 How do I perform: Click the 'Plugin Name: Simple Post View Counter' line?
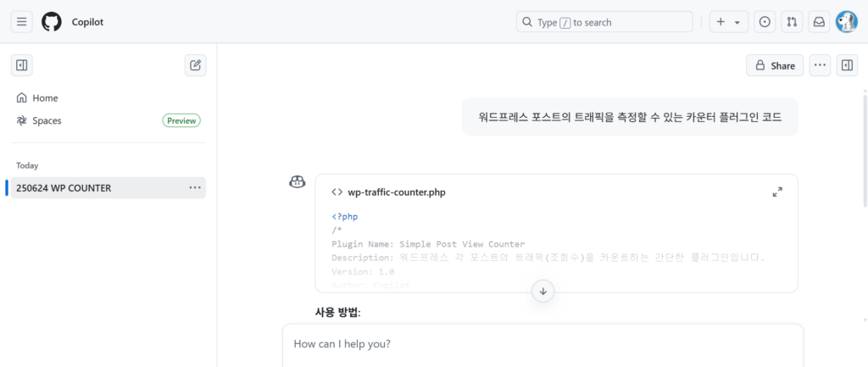(x=428, y=244)
